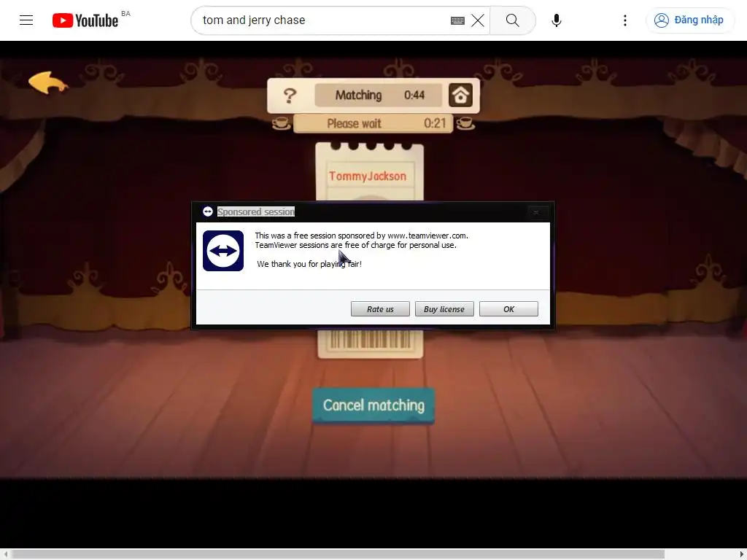Viewport: 747px width, 560px height.
Task: Click the barcode on the player ticket
Action: 370,340
